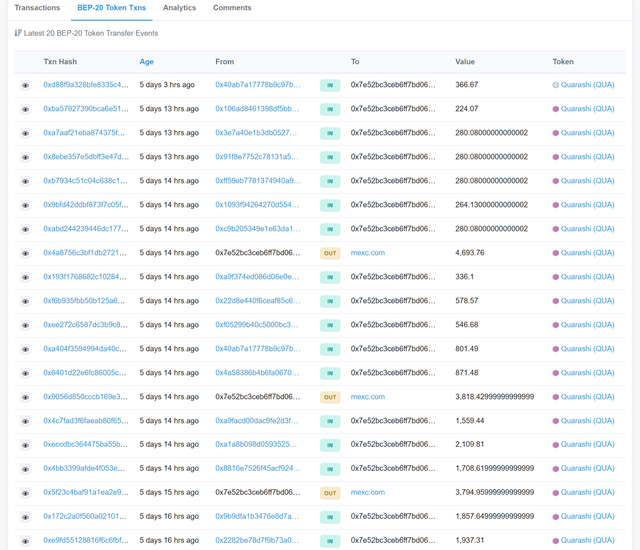Click eye icon for txn 0xf6b935fbb50b125a6
This screenshot has width=640, height=550.
point(25,302)
